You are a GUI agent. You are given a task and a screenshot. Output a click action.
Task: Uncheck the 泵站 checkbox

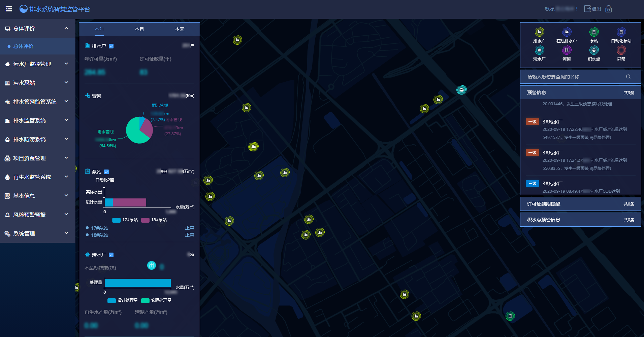[x=106, y=172]
